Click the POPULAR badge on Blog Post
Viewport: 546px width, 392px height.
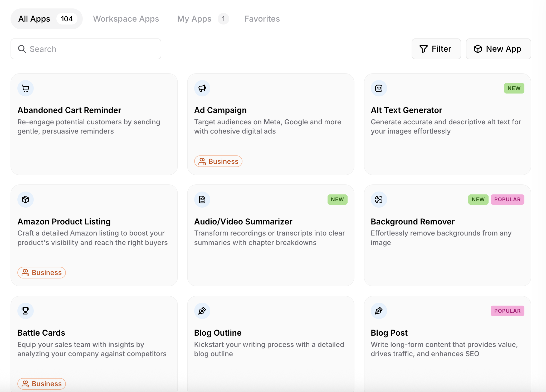tap(507, 311)
